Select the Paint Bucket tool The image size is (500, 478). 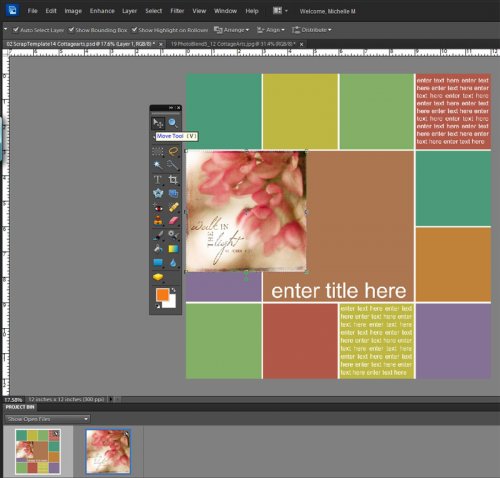pos(158,249)
